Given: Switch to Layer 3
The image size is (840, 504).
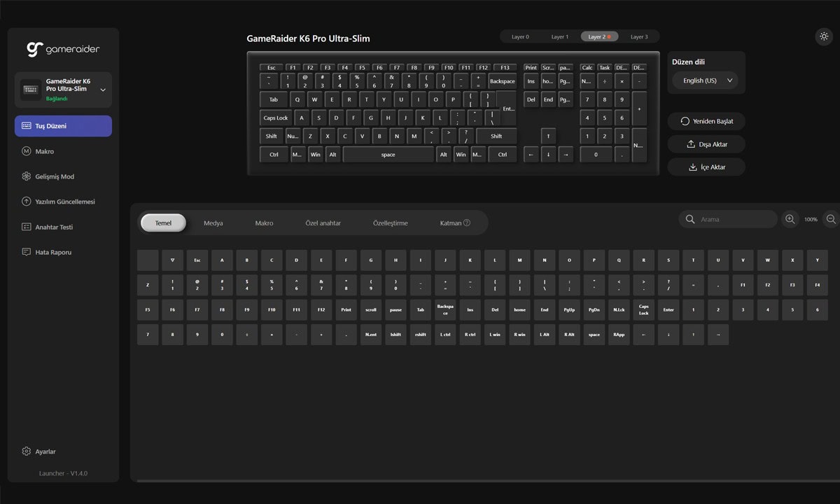Looking at the screenshot, I should [x=638, y=36].
